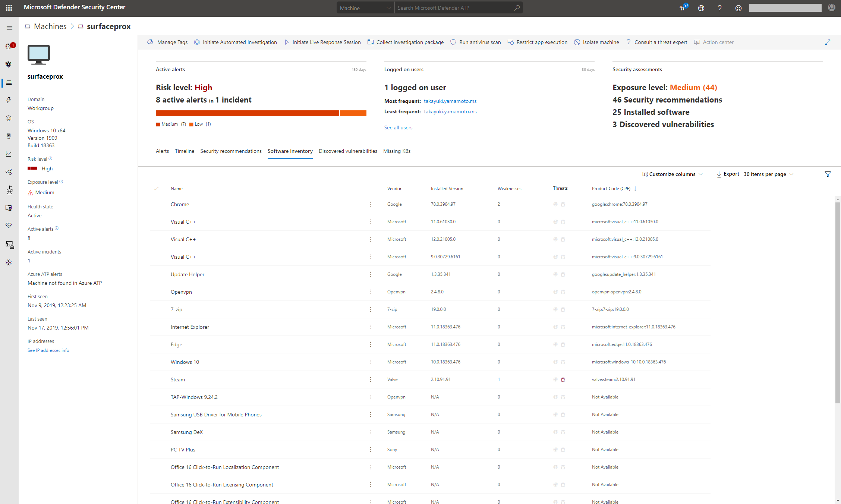The width and height of the screenshot is (841, 504).
Task: Open the three-dot menu for Chrome row
Action: coord(371,204)
